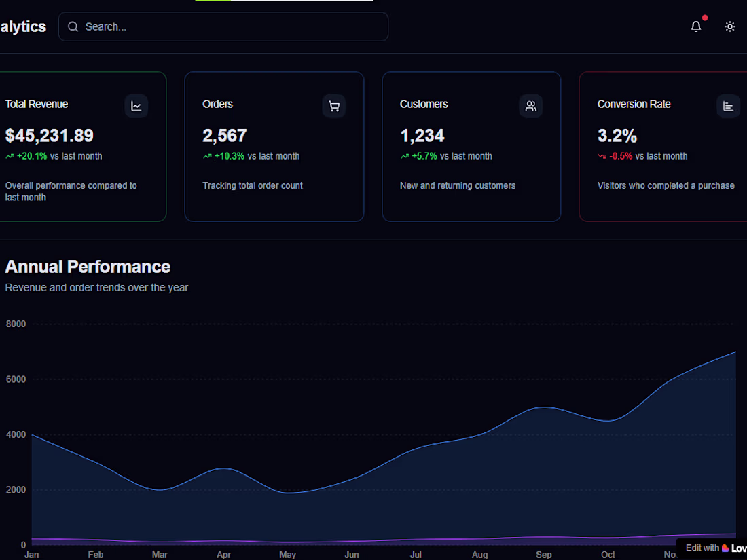This screenshot has width=747, height=560.
Task: Click the bar-chart icon on Conversion Rate card
Action: point(728,106)
